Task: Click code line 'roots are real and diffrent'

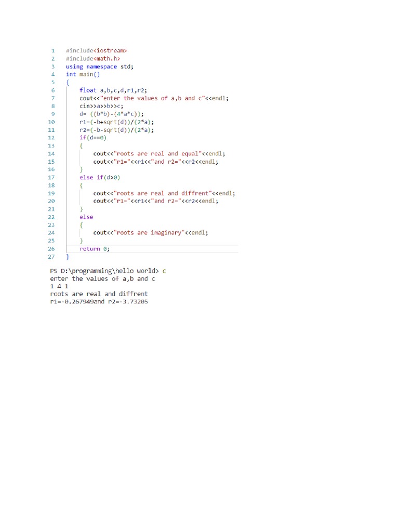Action: pos(164,193)
